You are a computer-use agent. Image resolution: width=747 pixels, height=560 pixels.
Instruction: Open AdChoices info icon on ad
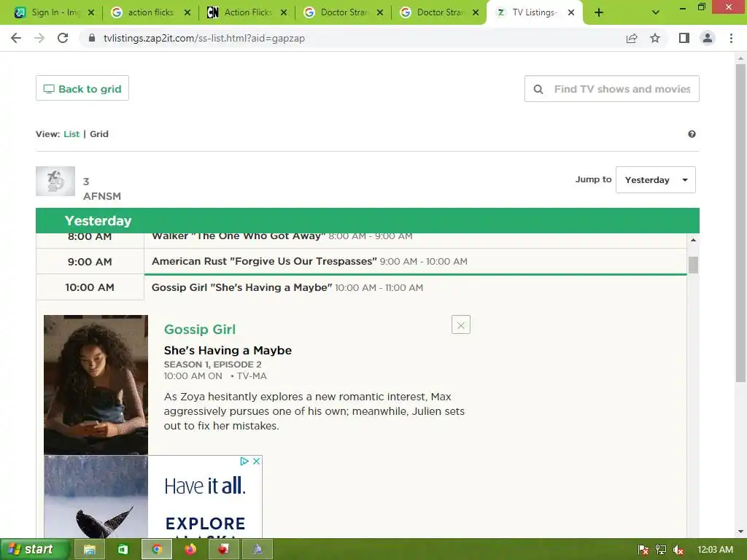pyautogui.click(x=244, y=461)
